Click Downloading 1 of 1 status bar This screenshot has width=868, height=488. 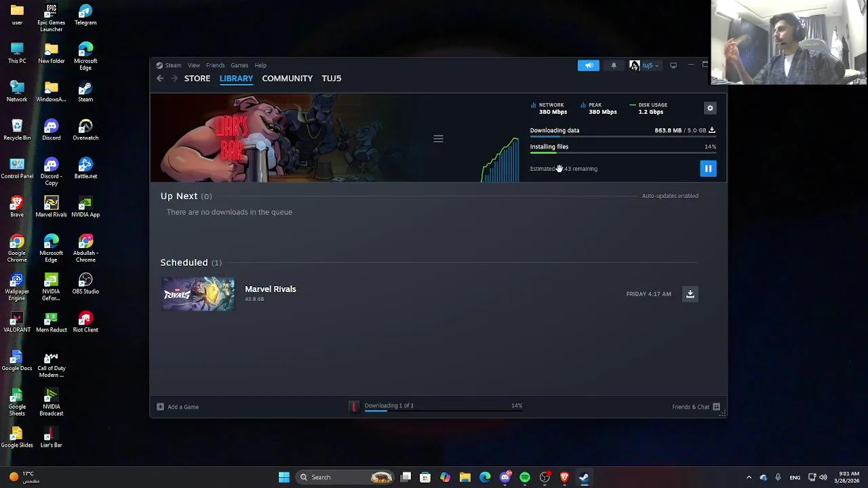click(443, 407)
